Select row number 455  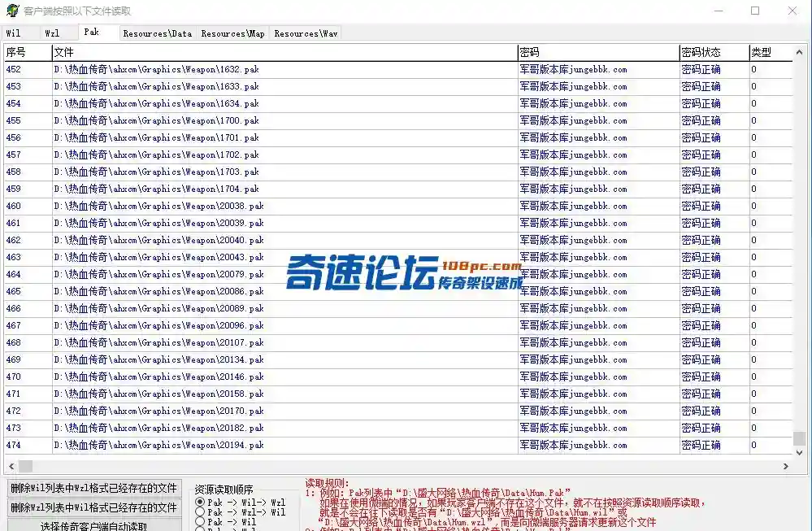14,120
